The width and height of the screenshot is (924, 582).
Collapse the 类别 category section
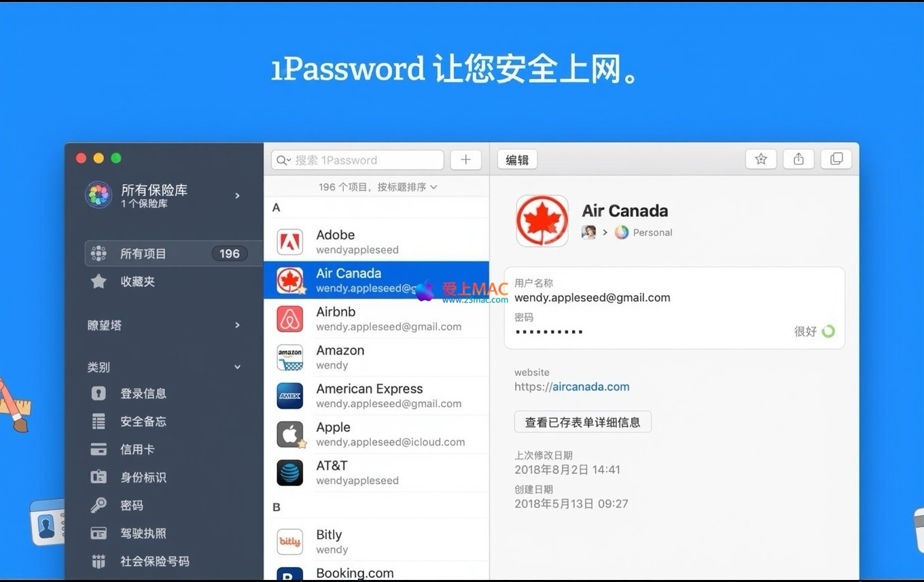coord(237,367)
